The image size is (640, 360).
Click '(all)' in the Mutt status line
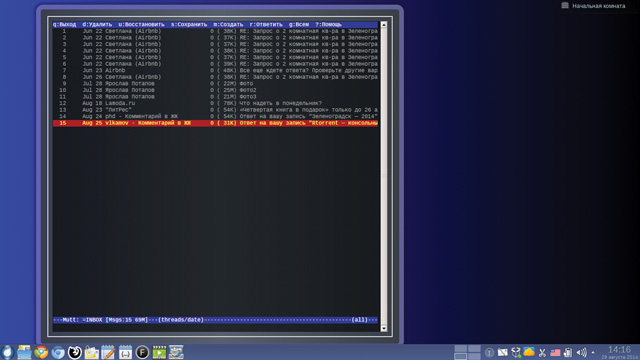pyautogui.click(x=360, y=320)
